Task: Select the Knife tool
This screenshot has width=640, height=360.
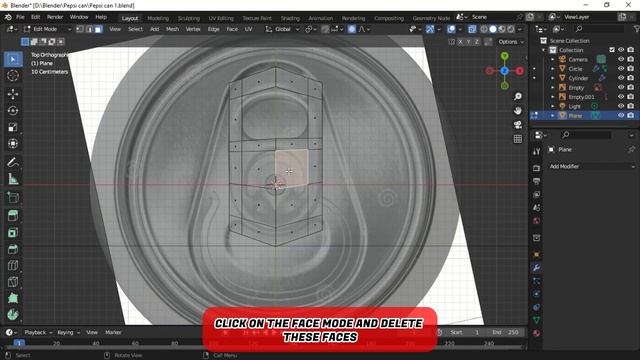Action: click(13, 282)
